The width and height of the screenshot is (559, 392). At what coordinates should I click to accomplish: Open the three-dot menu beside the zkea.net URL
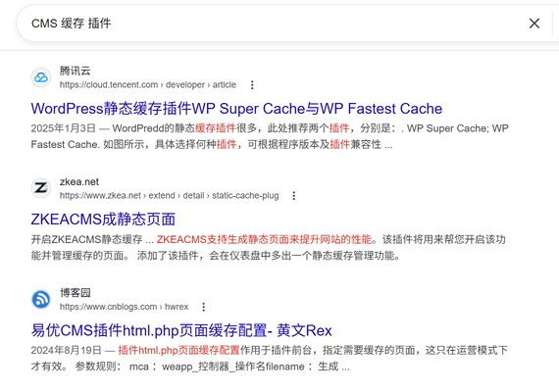pyautogui.click(x=294, y=196)
